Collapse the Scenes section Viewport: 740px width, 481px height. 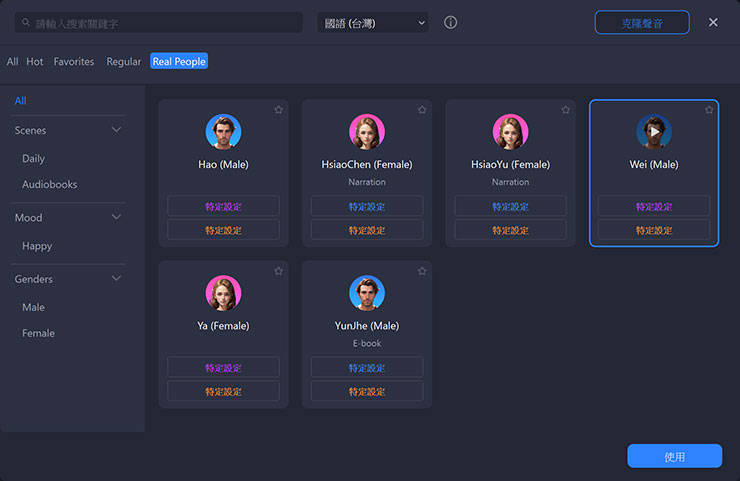coord(116,130)
